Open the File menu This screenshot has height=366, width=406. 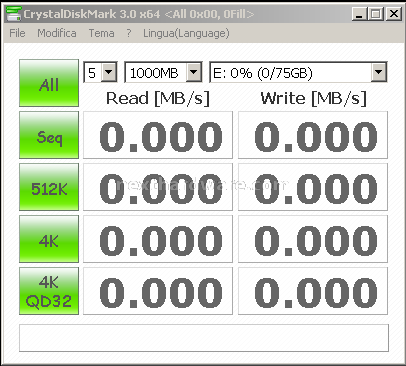point(17,33)
